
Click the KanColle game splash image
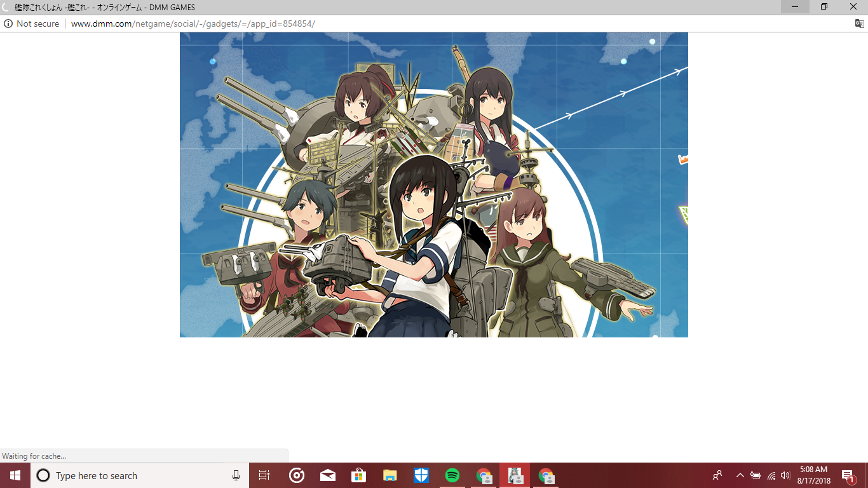tap(434, 184)
